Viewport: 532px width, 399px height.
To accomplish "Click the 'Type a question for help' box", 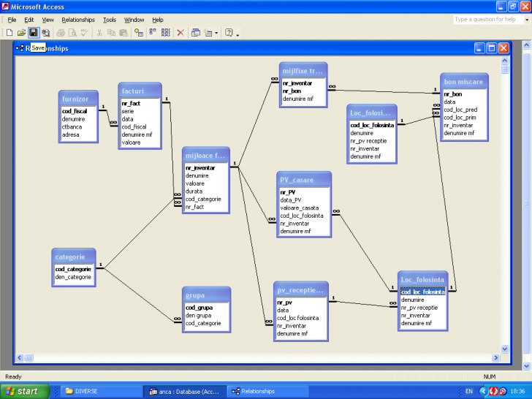I will tap(489, 20).
